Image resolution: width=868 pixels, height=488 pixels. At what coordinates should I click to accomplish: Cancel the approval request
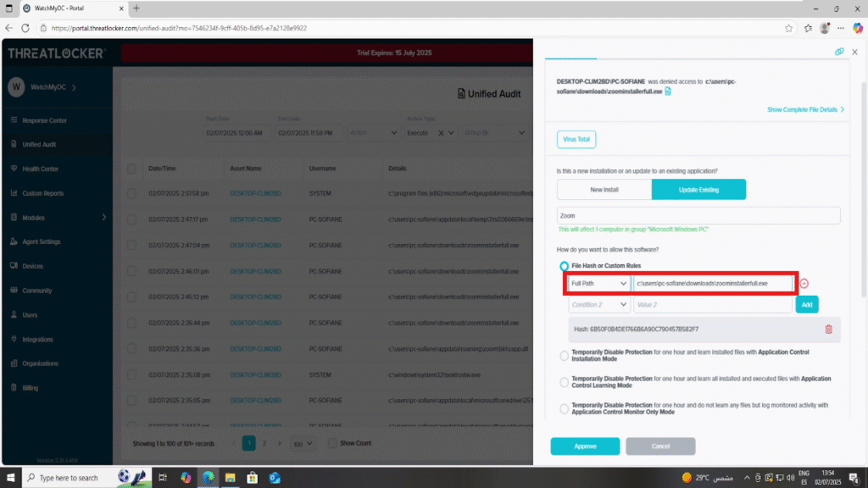click(x=660, y=446)
